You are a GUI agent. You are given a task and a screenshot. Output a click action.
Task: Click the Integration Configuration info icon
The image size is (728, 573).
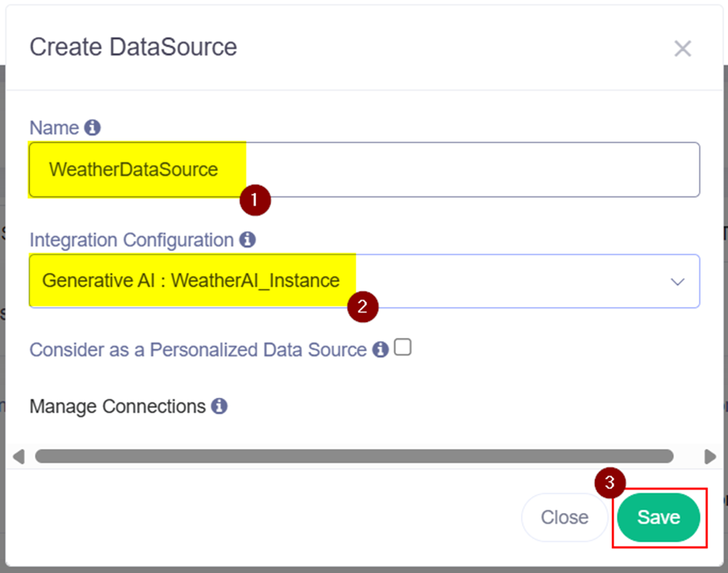[247, 240]
